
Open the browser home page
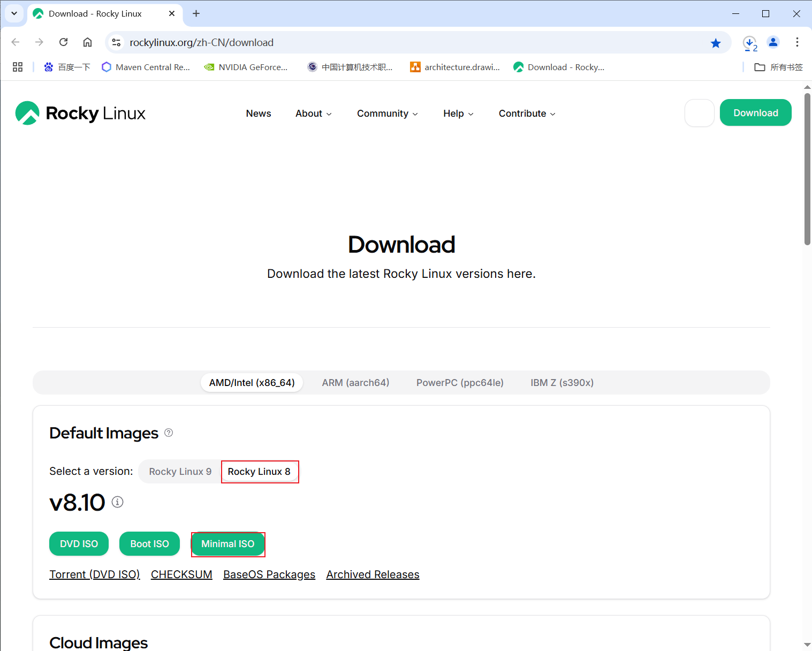(x=87, y=42)
